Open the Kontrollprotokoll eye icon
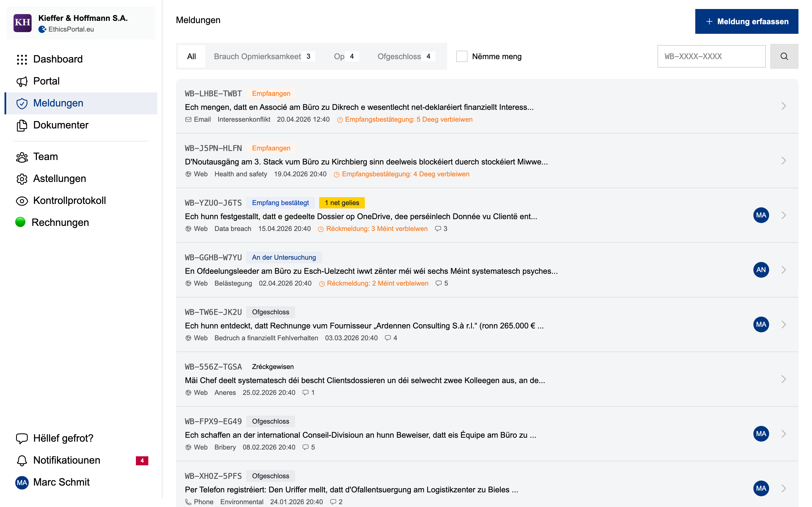This screenshot has width=812, height=507. click(x=22, y=201)
